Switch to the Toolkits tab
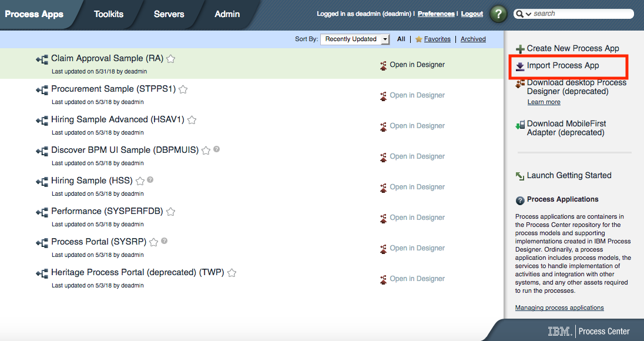644x341 pixels. point(109,14)
